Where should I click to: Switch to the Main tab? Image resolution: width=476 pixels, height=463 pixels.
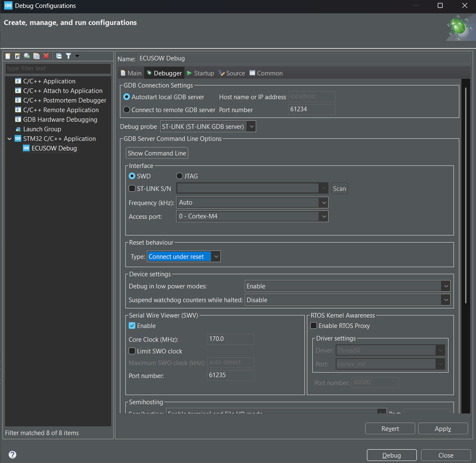[x=131, y=73]
